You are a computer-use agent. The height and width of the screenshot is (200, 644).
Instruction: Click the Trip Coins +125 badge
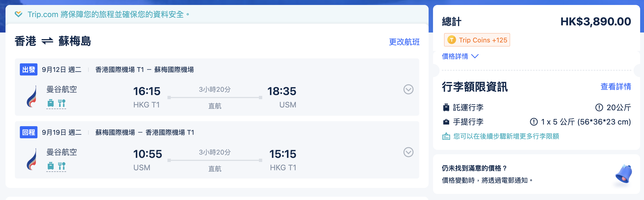(477, 40)
